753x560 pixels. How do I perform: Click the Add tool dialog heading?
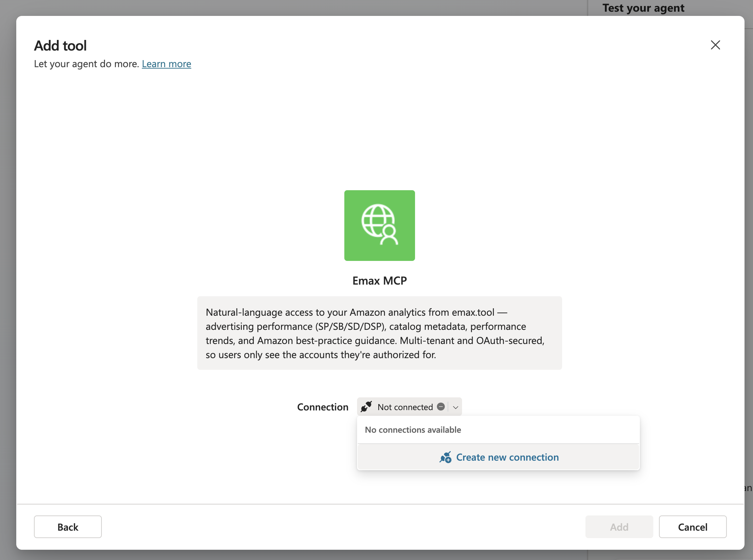(60, 46)
